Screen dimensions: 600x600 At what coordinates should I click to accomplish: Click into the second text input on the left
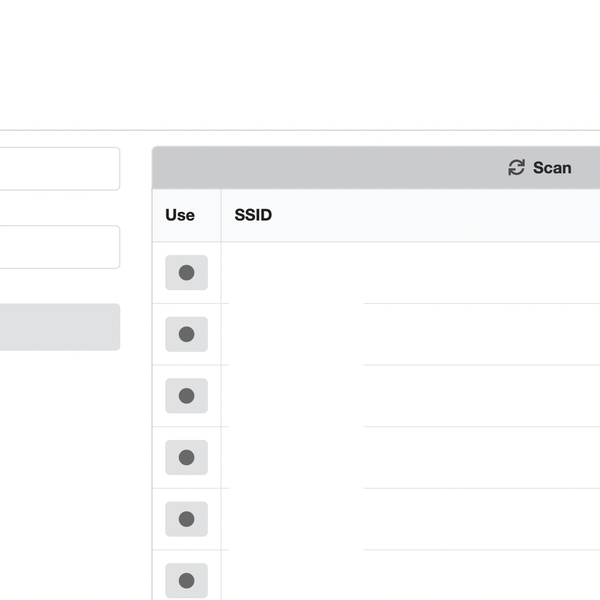[x=60, y=247]
